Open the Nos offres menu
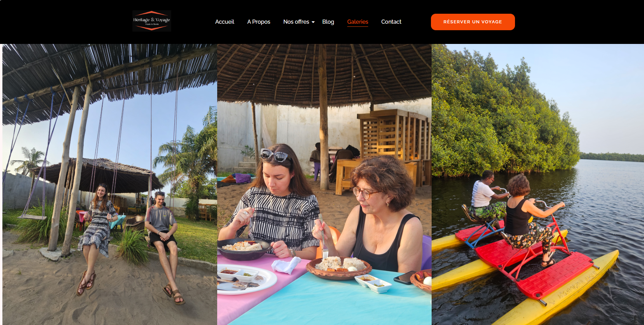Image resolution: width=644 pixels, height=325 pixels. pyautogui.click(x=296, y=22)
